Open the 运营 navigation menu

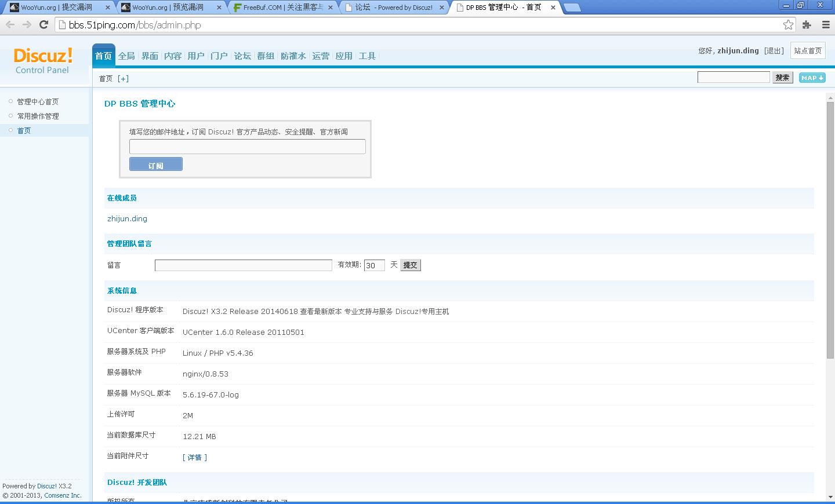(x=321, y=56)
